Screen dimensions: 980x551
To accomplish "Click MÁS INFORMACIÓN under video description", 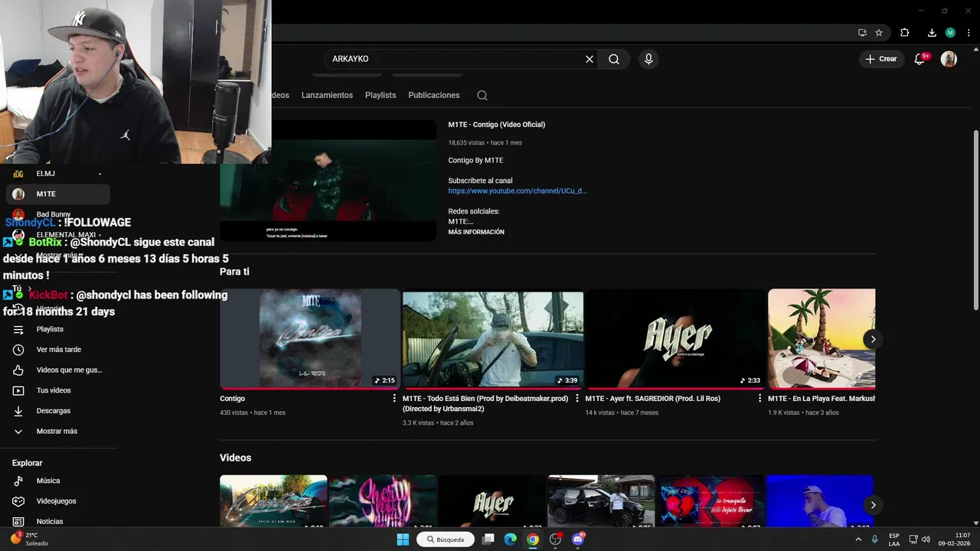I will click(x=476, y=232).
